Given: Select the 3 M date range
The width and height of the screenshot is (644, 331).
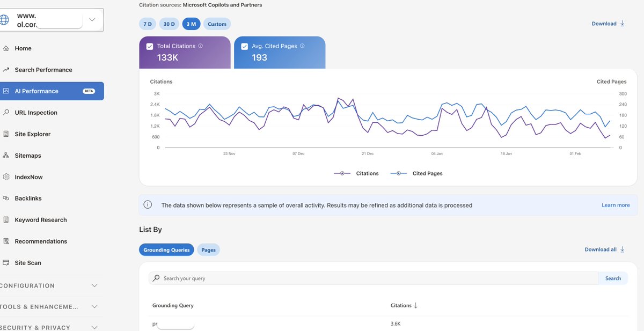Looking at the screenshot, I should (191, 24).
